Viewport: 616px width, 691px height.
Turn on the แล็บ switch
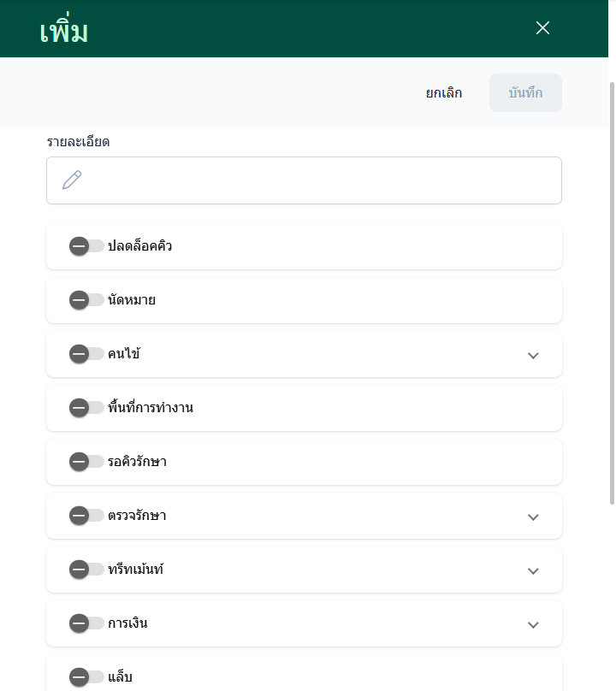86,677
